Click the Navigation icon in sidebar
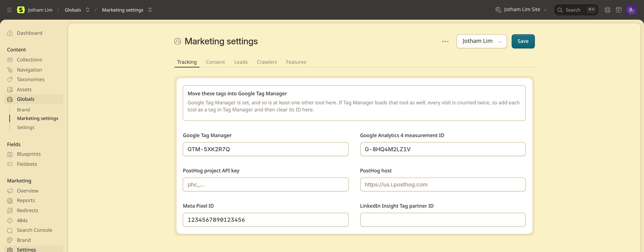 (x=10, y=70)
